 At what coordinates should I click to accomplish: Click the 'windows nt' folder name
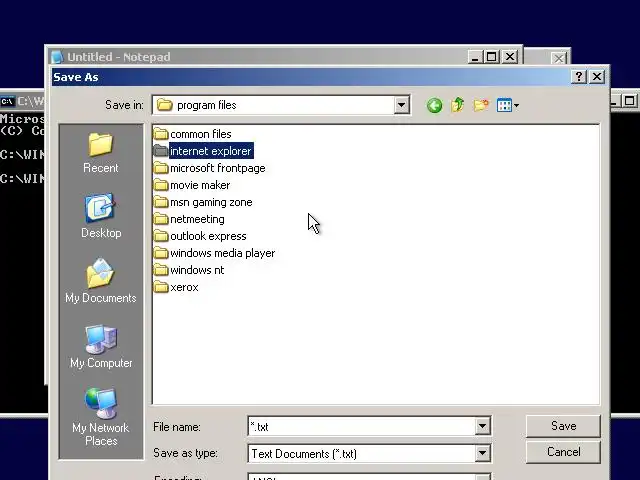[198, 270]
